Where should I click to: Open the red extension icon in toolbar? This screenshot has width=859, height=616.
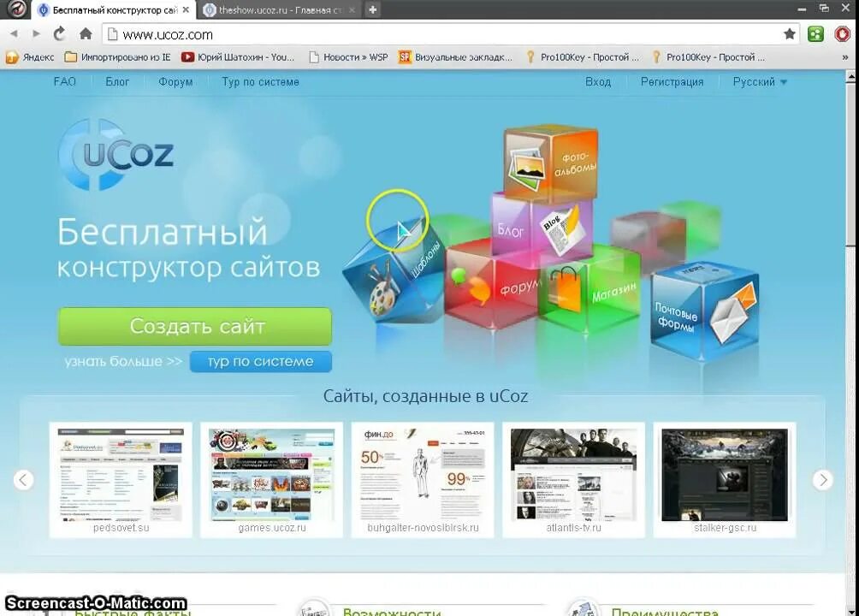842,34
